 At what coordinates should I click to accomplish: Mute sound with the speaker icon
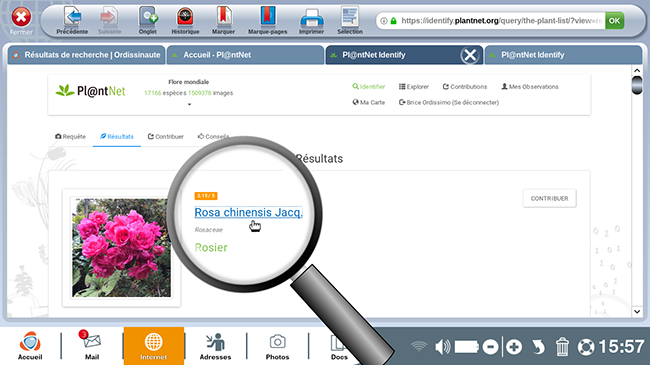click(x=442, y=347)
